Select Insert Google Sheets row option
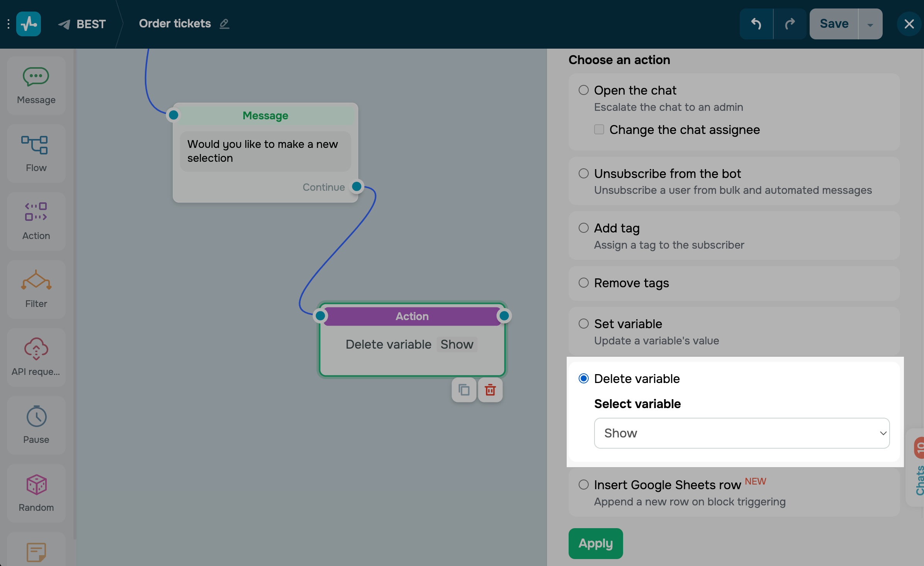Screen dimensions: 924x566 point(584,485)
